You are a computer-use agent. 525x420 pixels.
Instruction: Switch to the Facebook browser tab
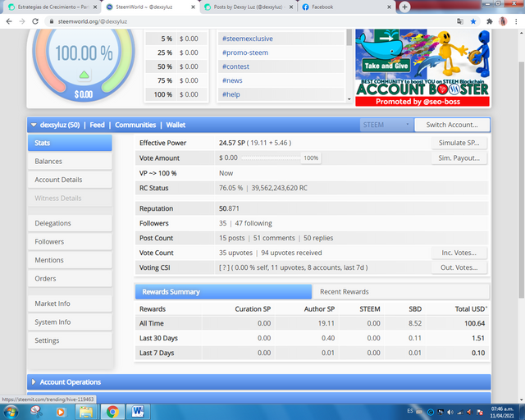[x=345, y=7]
